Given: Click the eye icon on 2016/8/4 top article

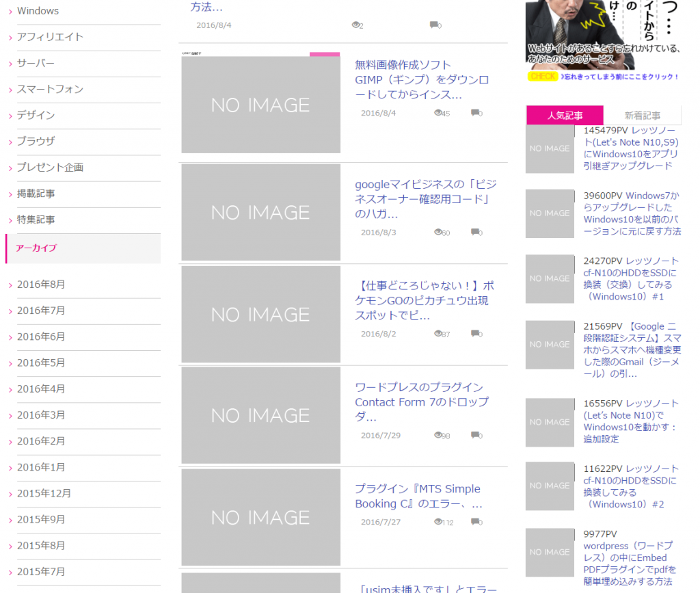Looking at the screenshot, I should pyautogui.click(x=355, y=25).
